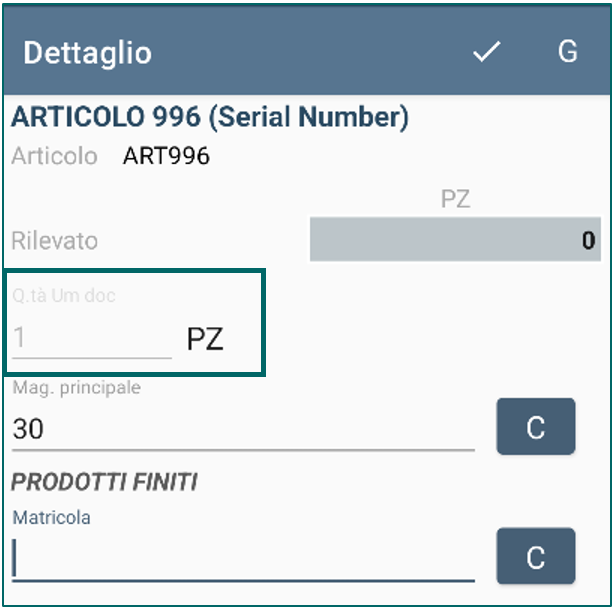This screenshot has height=609, width=614.
Task: Tap the Mag. principale label
Action: [x=76, y=388]
